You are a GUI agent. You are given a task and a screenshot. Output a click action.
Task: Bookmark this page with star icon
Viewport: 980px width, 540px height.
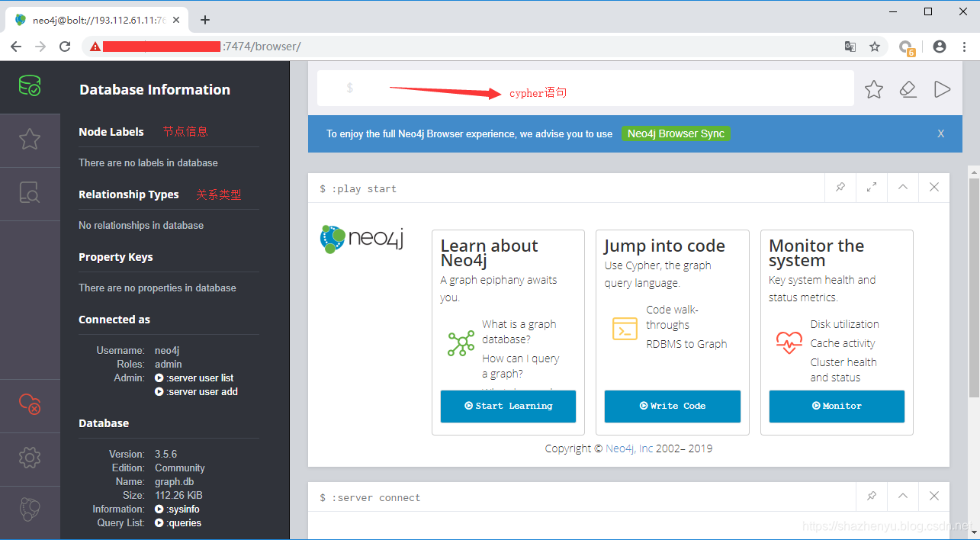point(875,47)
